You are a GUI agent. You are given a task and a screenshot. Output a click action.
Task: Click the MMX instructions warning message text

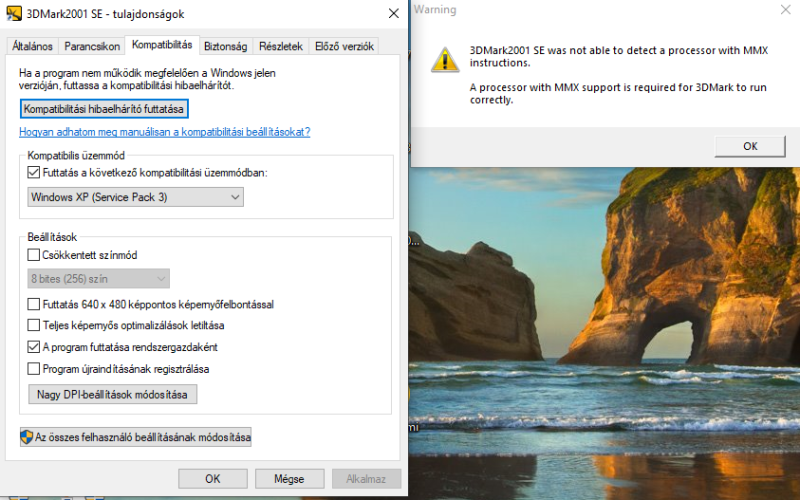click(x=619, y=75)
